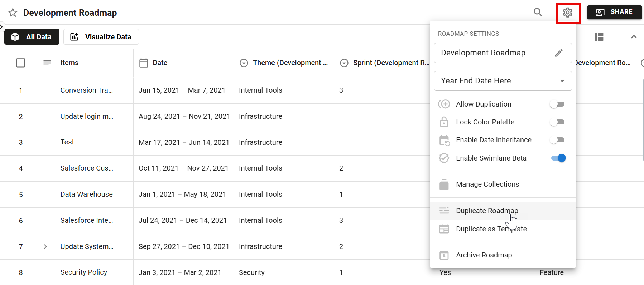This screenshot has height=285, width=644.
Task: Click the calendar icon in Date column
Action: (144, 63)
